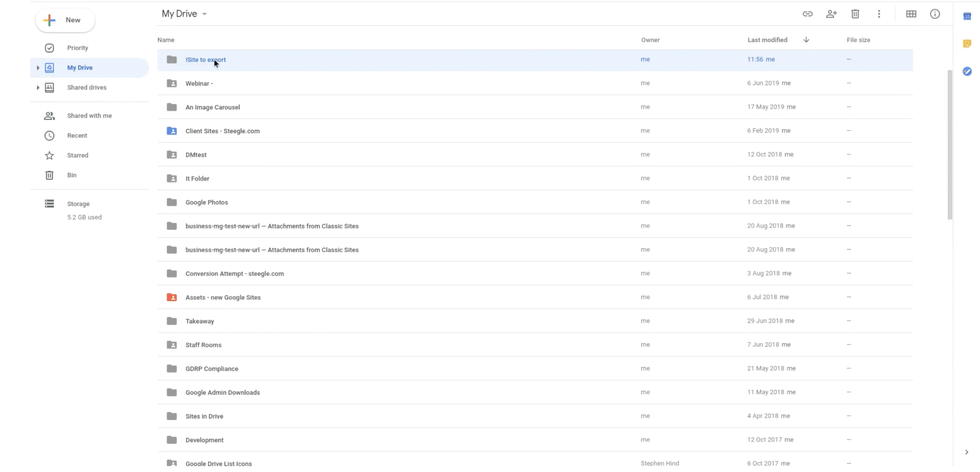Open the Google Calendar side panel icon

coord(967,16)
